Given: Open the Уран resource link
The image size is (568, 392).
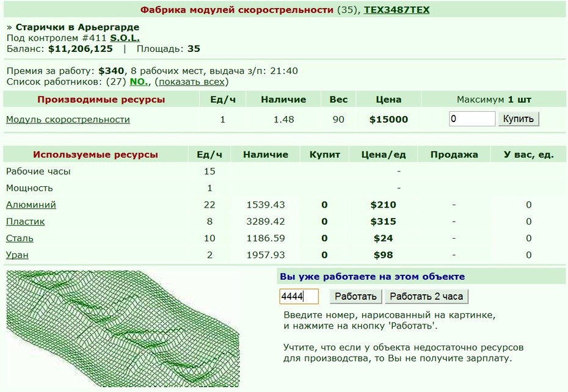Looking at the screenshot, I should click(17, 255).
